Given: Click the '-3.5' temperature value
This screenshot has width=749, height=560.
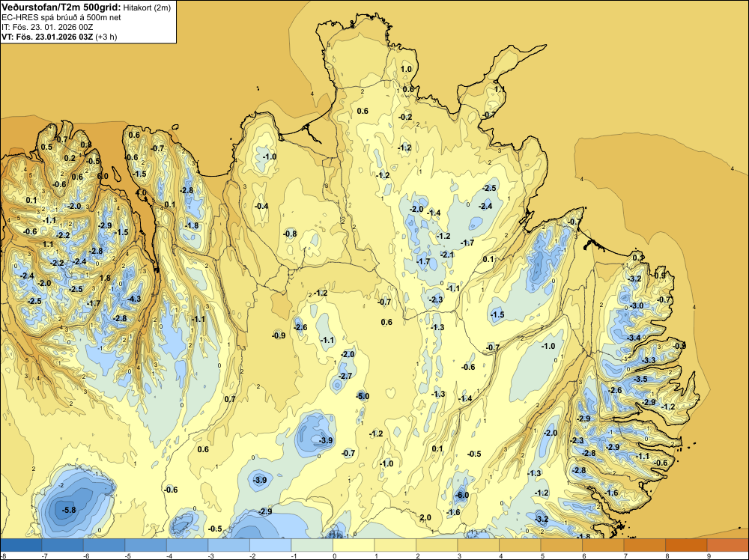Looking at the screenshot, I should coord(640,379).
